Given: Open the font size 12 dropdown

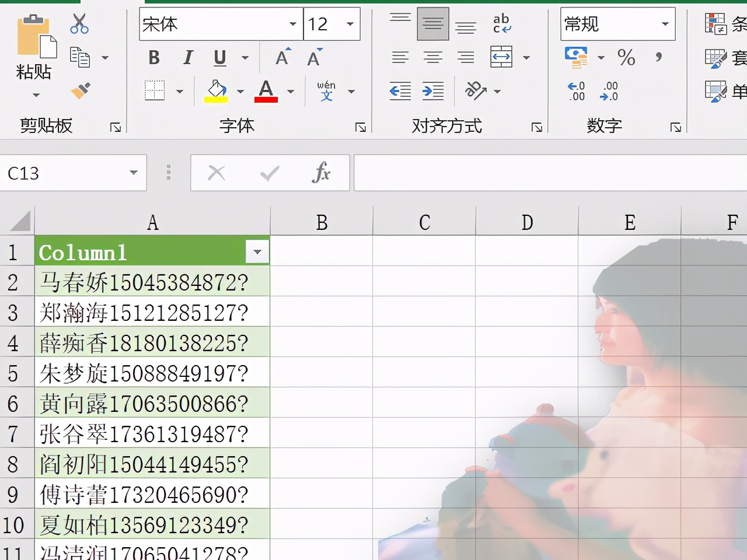Looking at the screenshot, I should click(350, 24).
